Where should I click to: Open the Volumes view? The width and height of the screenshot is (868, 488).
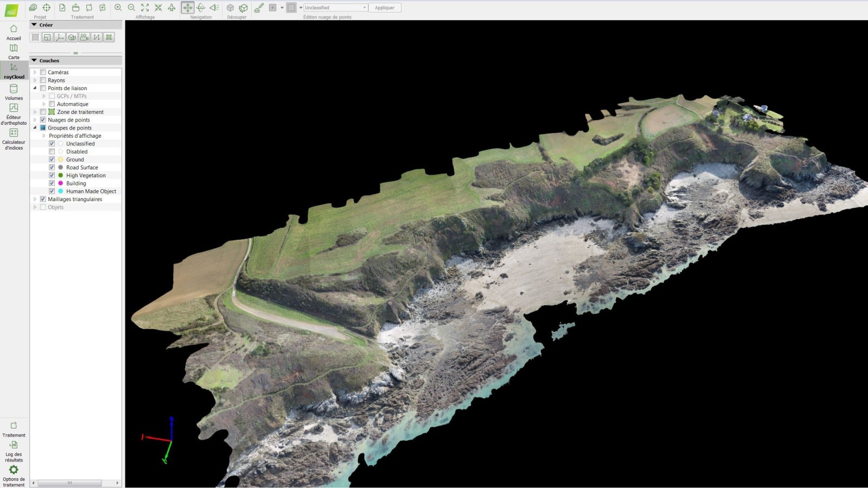(14, 91)
